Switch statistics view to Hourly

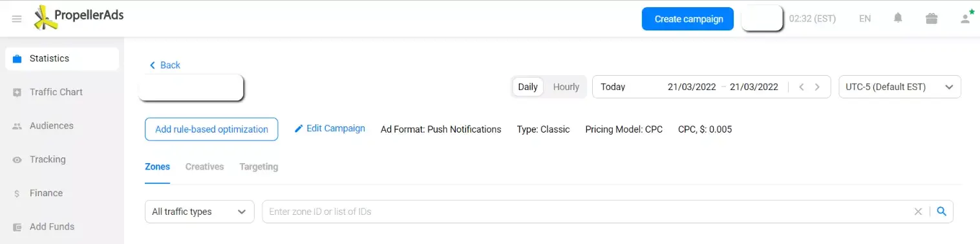click(x=566, y=87)
